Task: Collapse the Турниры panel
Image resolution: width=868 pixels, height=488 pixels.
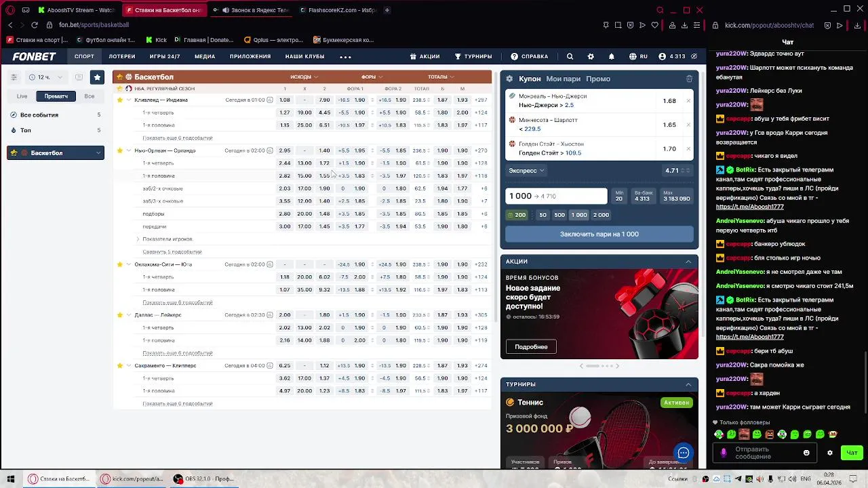Action: 688,384
